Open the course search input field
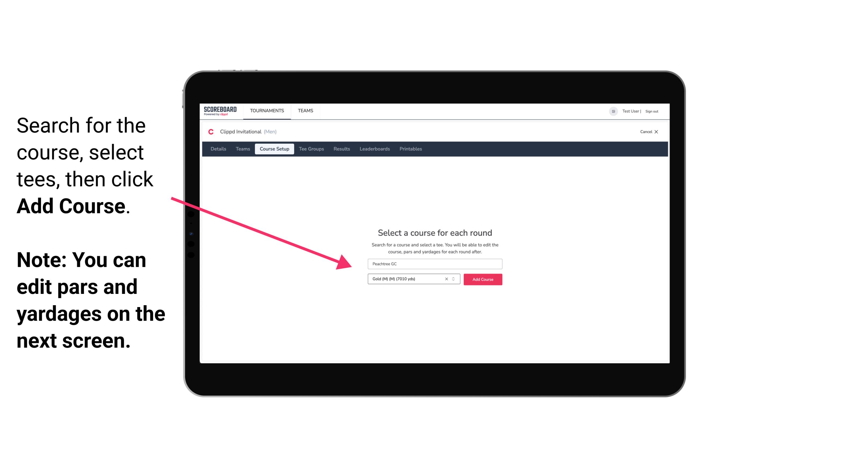The image size is (868, 467). click(x=433, y=263)
